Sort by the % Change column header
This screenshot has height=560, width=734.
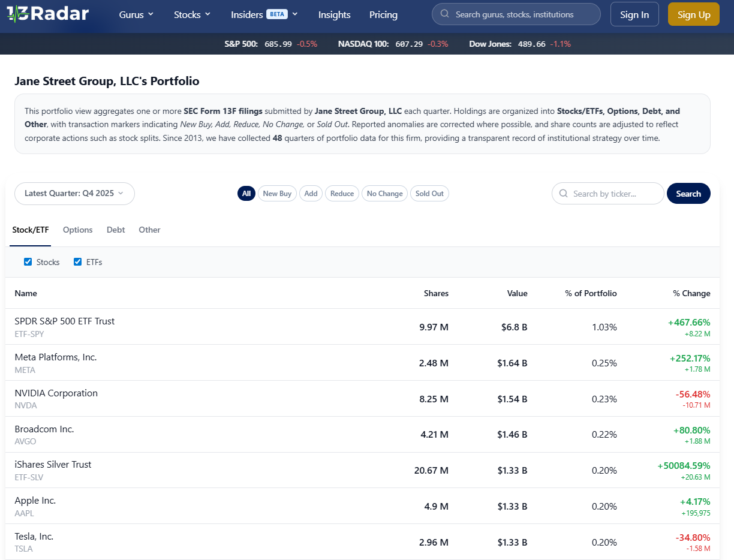click(691, 293)
